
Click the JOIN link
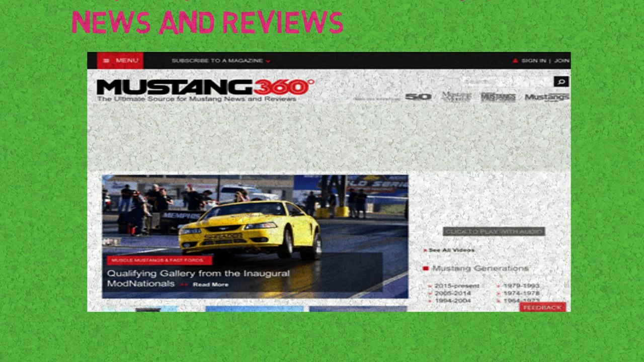coord(561,60)
